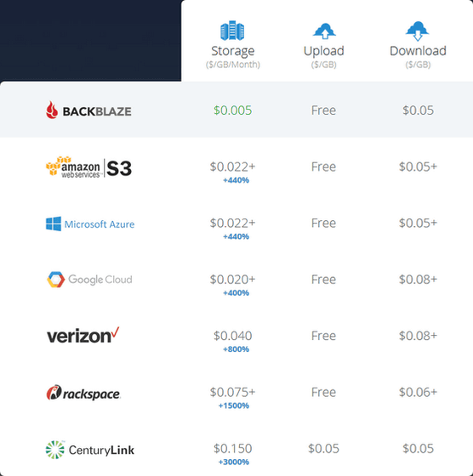Click the Rackspace logo
Screen dimensions: 473x476
pos(83,393)
